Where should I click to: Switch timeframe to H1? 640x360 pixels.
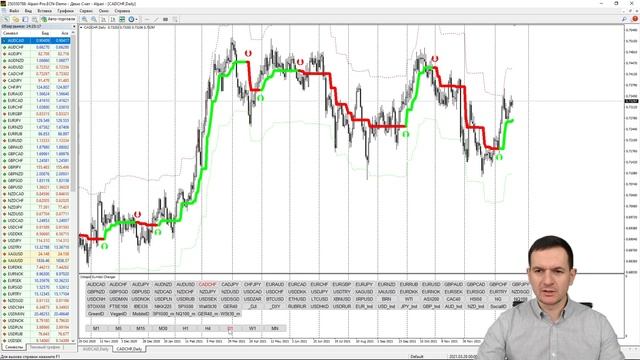[185, 328]
